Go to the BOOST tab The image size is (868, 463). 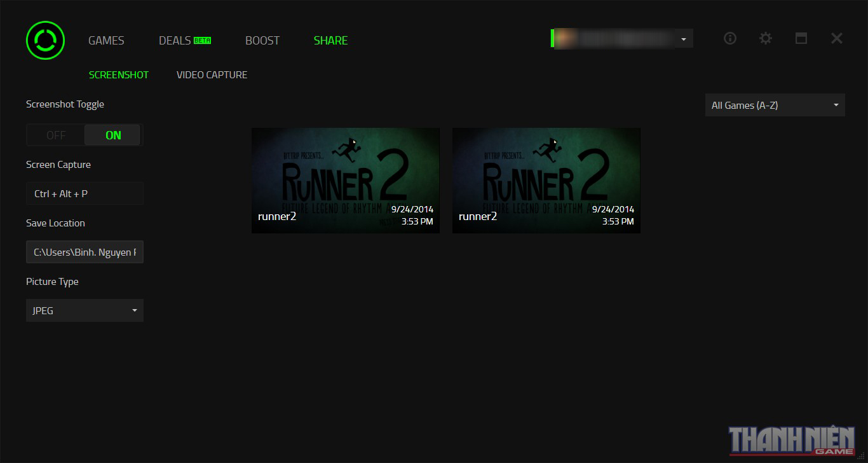click(x=262, y=40)
